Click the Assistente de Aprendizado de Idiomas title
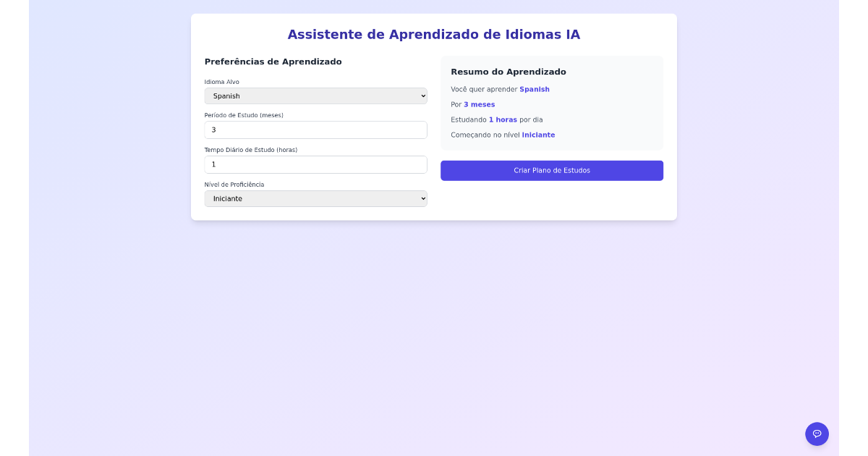 pyautogui.click(x=433, y=35)
